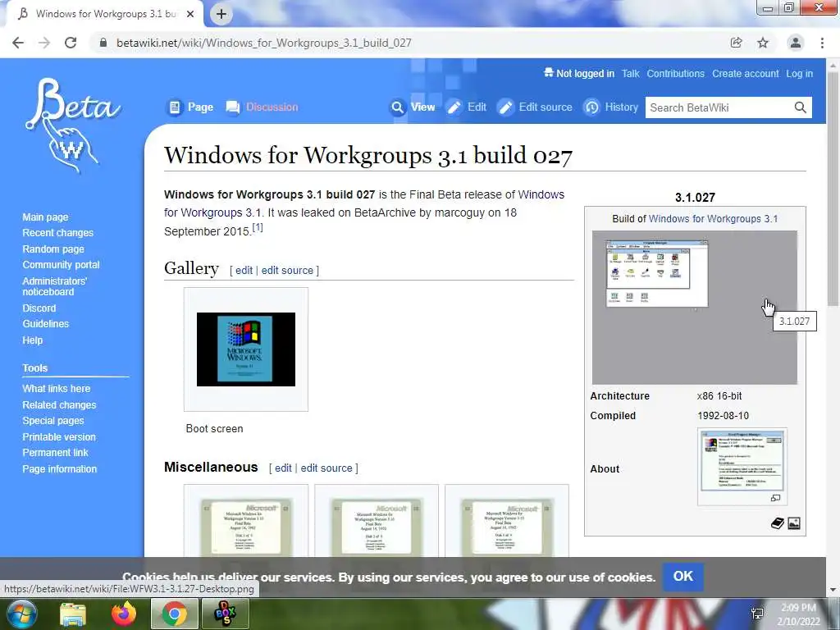The height and width of the screenshot is (630, 840).
Task: Go to Main page in sidebar
Action: [x=46, y=217]
